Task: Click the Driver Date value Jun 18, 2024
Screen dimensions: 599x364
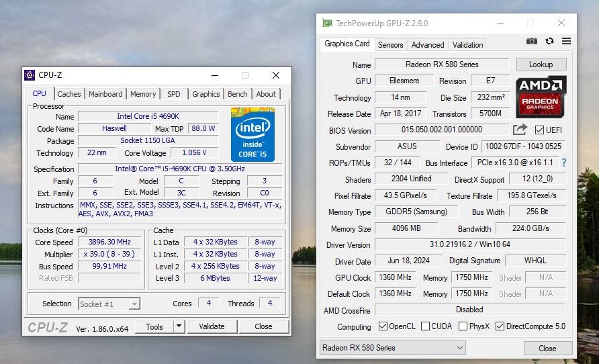Action: point(408,261)
